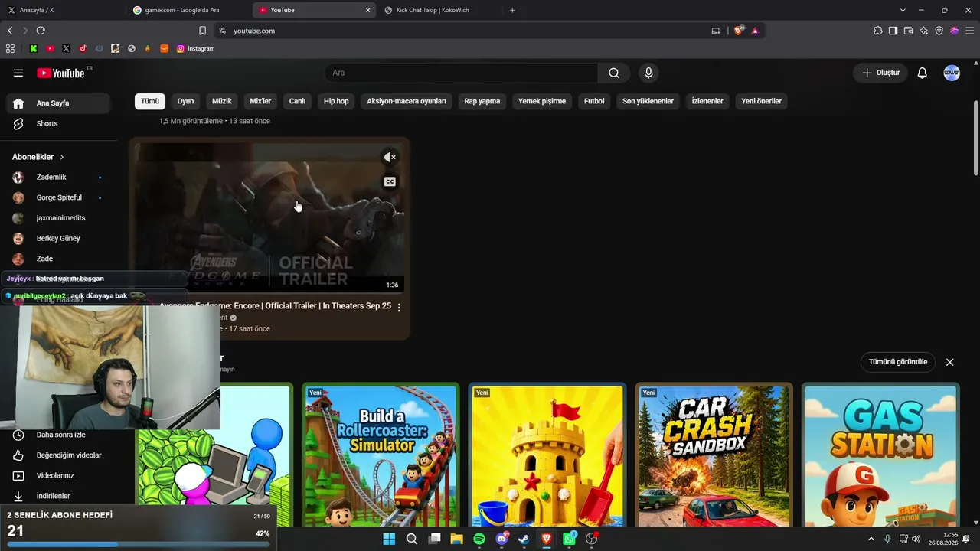Select the Oyun filter chip

coord(185,101)
